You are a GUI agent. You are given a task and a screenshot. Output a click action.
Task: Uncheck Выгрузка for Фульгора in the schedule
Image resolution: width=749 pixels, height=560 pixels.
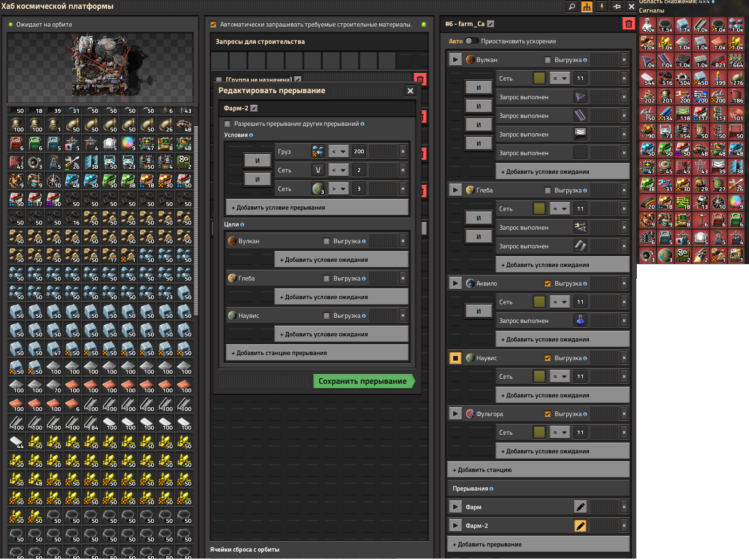548,414
